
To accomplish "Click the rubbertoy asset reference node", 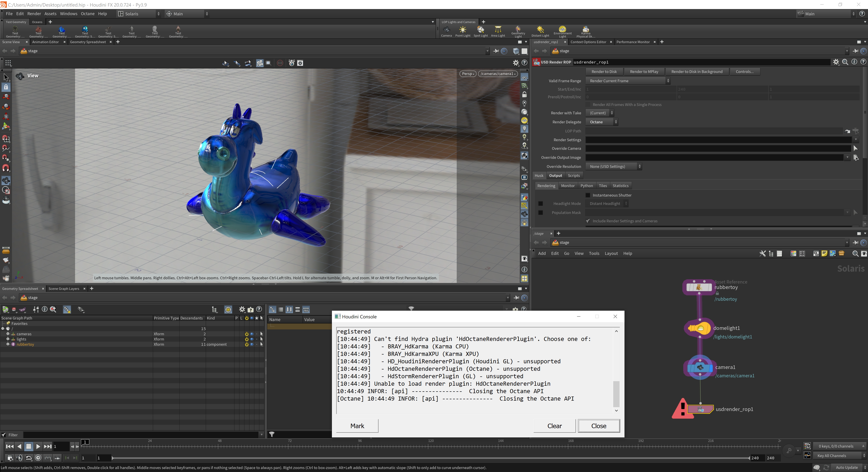I will pyautogui.click(x=699, y=287).
